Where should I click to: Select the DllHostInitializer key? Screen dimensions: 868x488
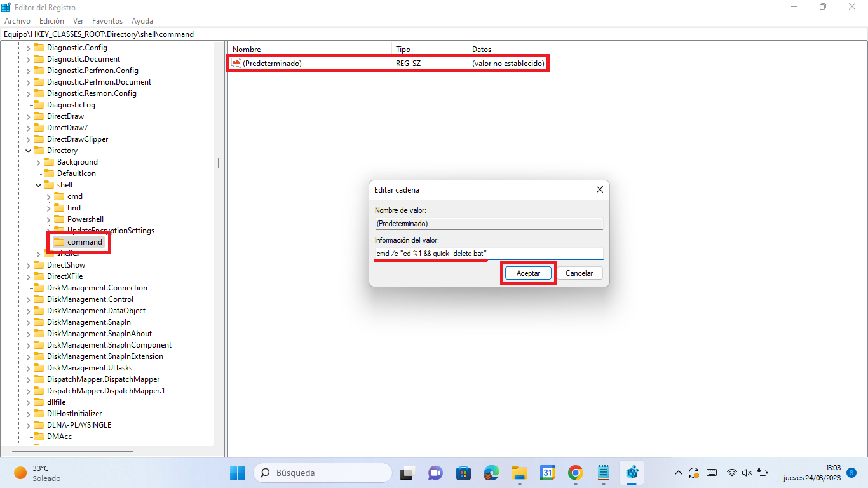point(74,414)
